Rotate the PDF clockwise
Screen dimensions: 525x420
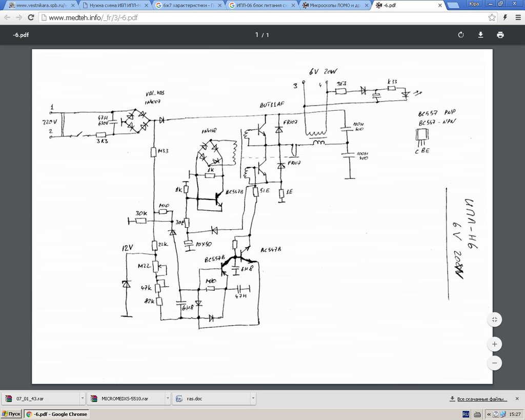[x=461, y=35]
